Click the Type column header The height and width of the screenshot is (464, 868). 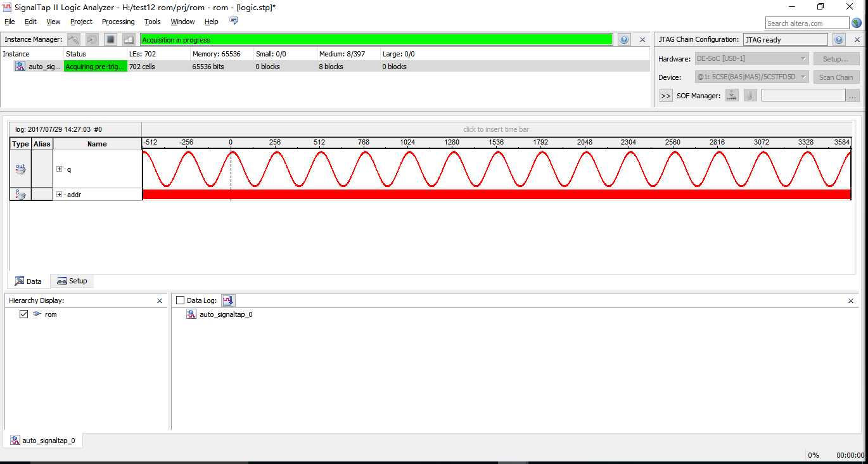20,144
